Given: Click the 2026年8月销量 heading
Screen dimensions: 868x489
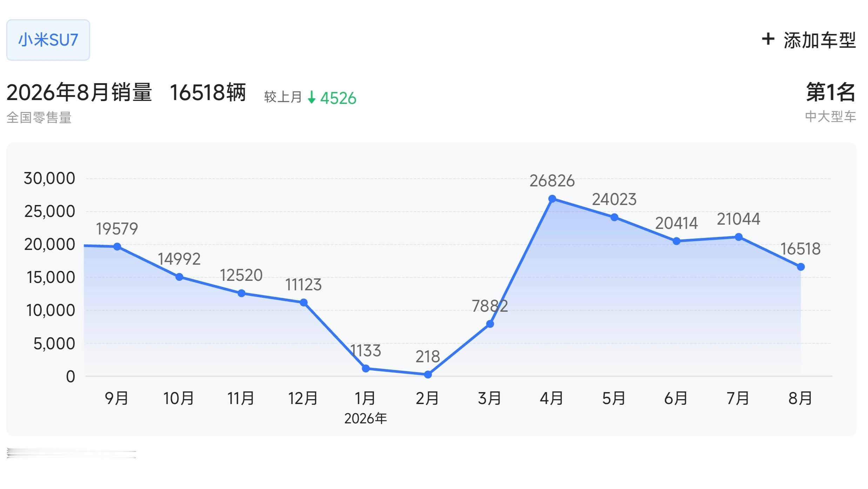Looking at the screenshot, I should [x=79, y=93].
